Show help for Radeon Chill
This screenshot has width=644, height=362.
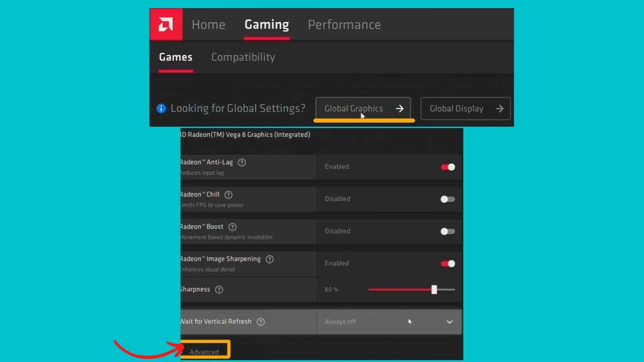(229, 195)
